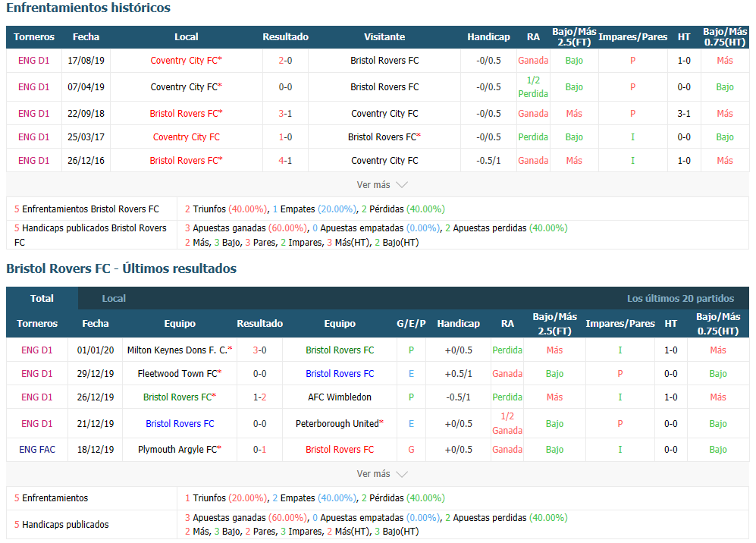Open Fleetwood Town FC team
This screenshot has height=543, width=756.
click(180, 374)
